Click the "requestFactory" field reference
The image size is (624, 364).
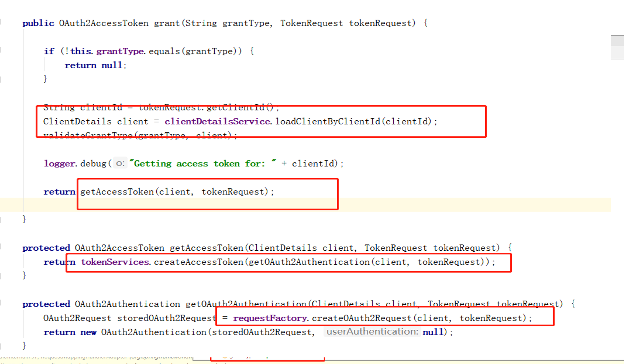click(270, 318)
